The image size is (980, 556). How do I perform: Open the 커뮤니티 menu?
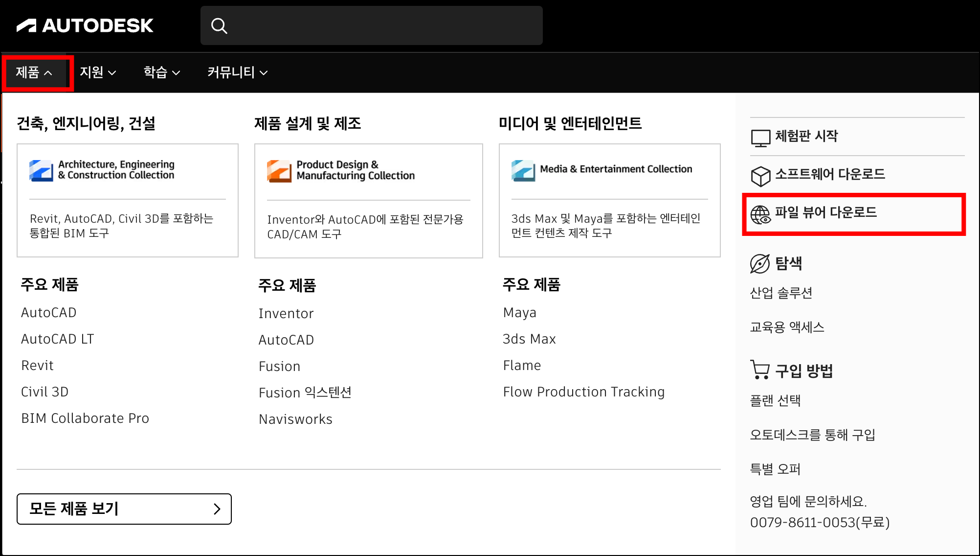click(x=237, y=73)
